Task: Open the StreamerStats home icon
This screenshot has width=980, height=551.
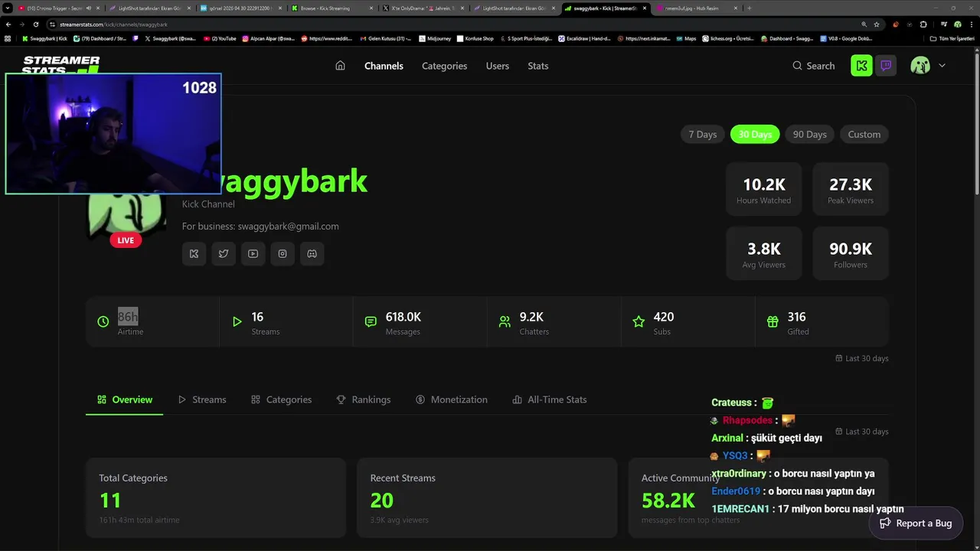Action: click(340, 66)
